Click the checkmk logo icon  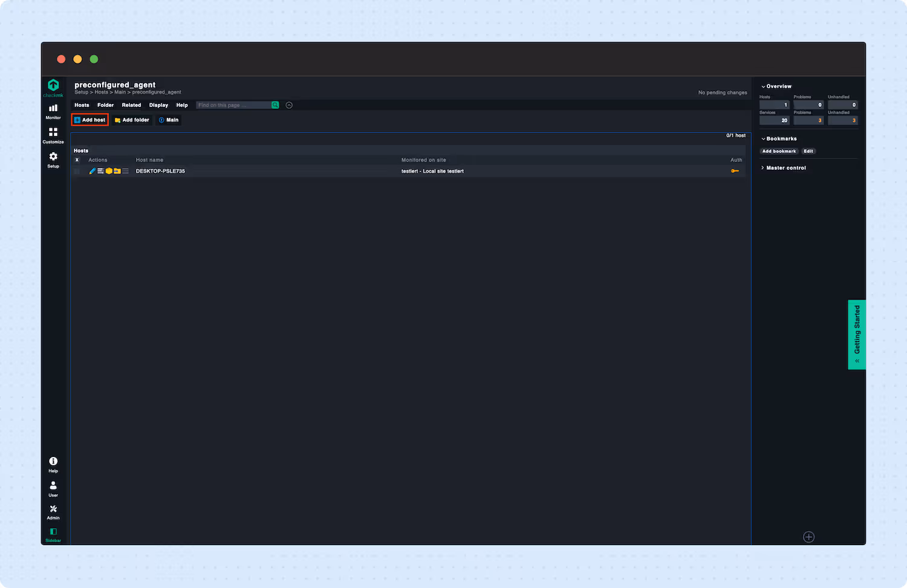(53, 86)
